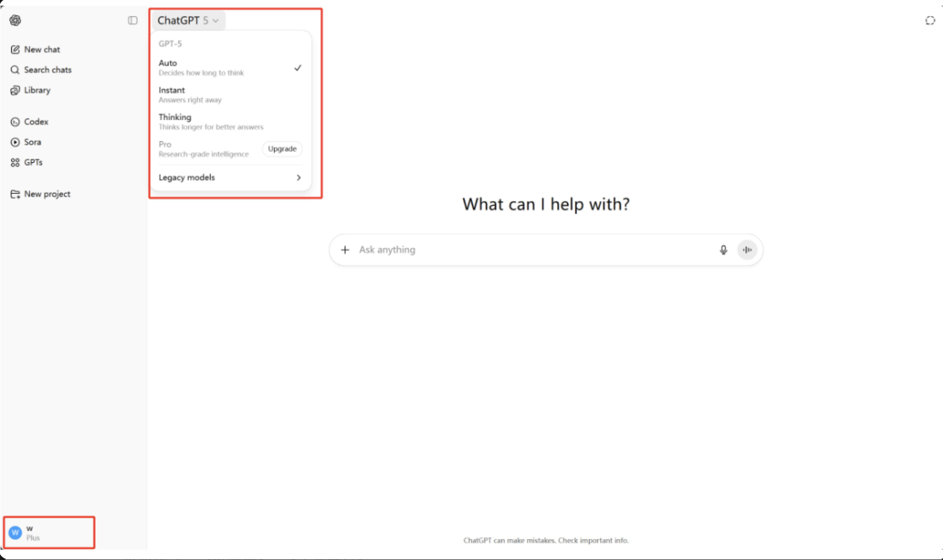Image resolution: width=943 pixels, height=560 pixels.
Task: Open the Sora label in sidebar
Action: click(x=33, y=142)
